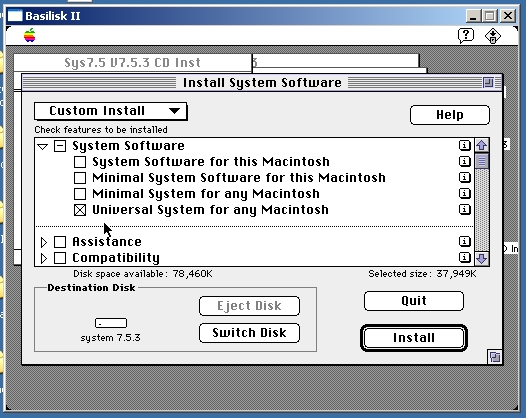Check Minimal System Software for this Macintosh
Image resolution: width=526 pixels, height=418 pixels.
(x=80, y=178)
